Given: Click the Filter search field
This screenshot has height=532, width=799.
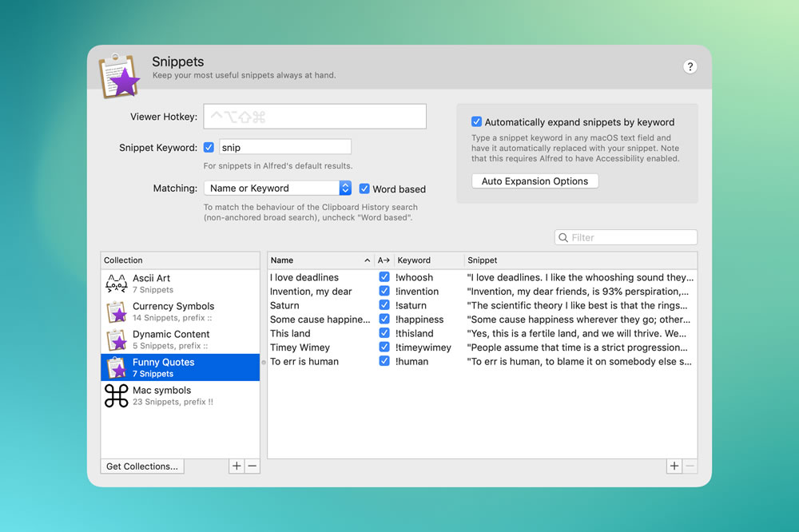Looking at the screenshot, I should tap(626, 237).
